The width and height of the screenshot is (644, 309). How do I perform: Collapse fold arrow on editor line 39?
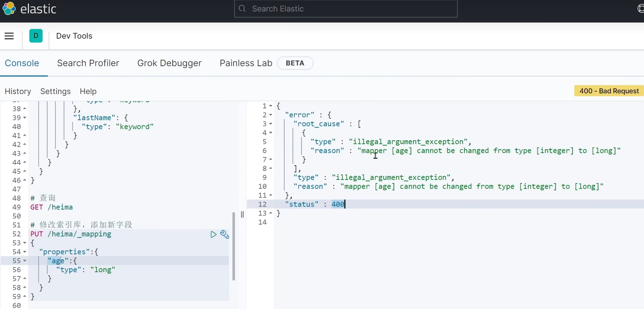[25, 118]
